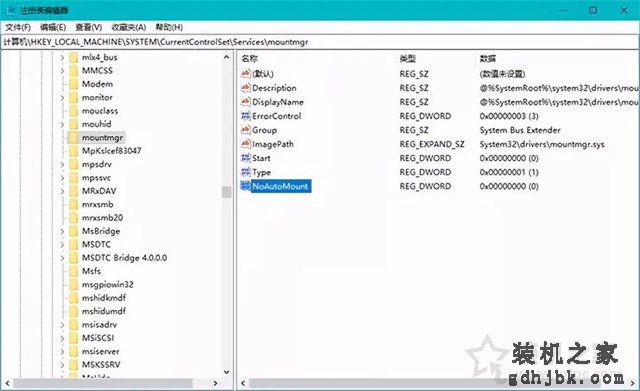Select the monitor key label
The width and height of the screenshot is (640, 391).
(x=97, y=98)
